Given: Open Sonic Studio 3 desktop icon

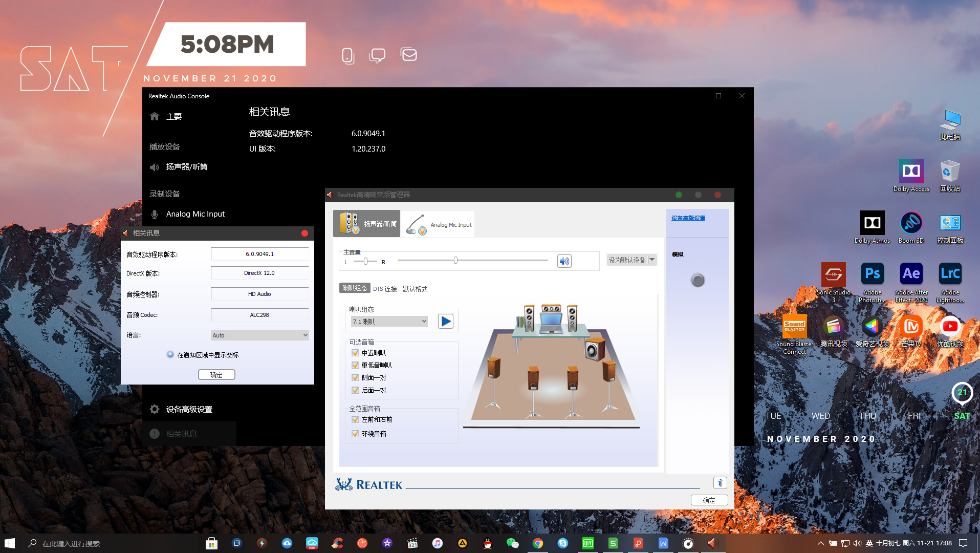Looking at the screenshot, I should click(x=833, y=282).
